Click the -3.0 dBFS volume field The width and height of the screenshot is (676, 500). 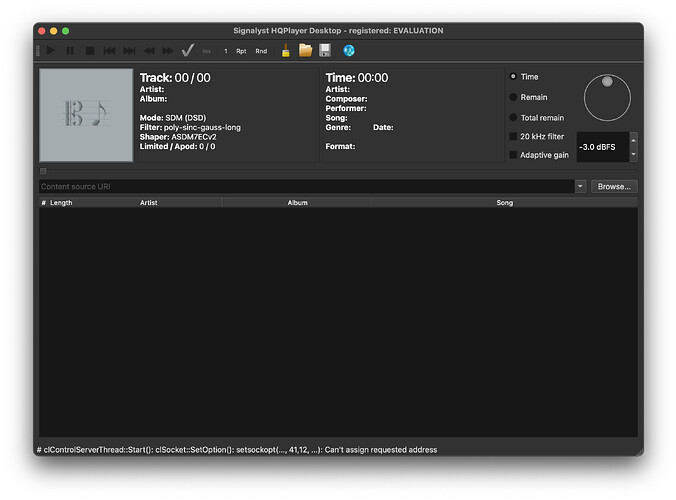pyautogui.click(x=602, y=147)
